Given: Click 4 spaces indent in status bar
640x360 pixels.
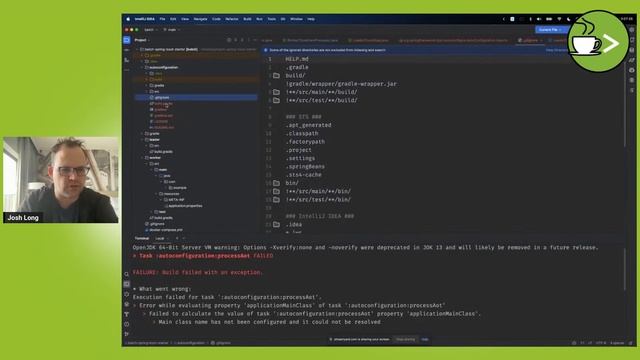Looking at the screenshot, I should (617, 343).
